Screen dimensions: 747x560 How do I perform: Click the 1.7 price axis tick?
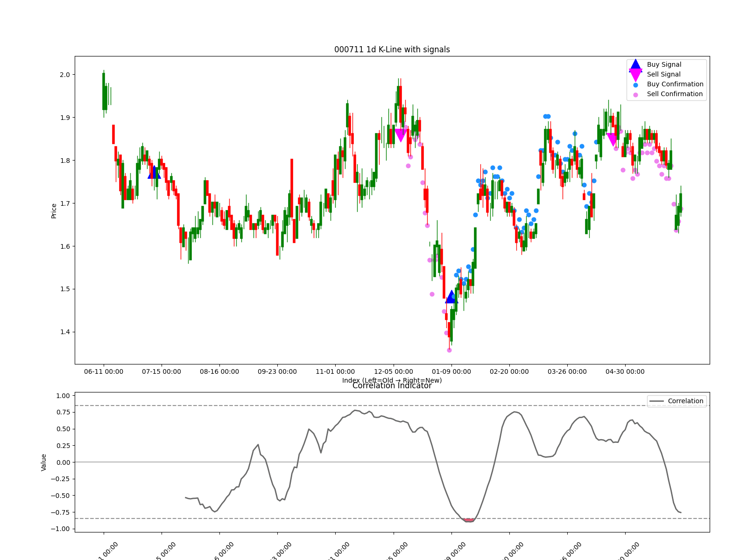(64, 203)
